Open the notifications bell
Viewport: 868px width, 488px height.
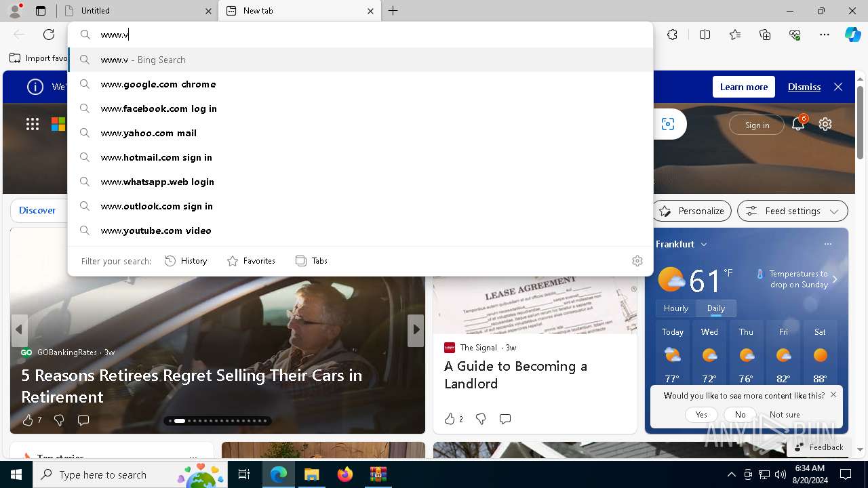click(x=798, y=124)
